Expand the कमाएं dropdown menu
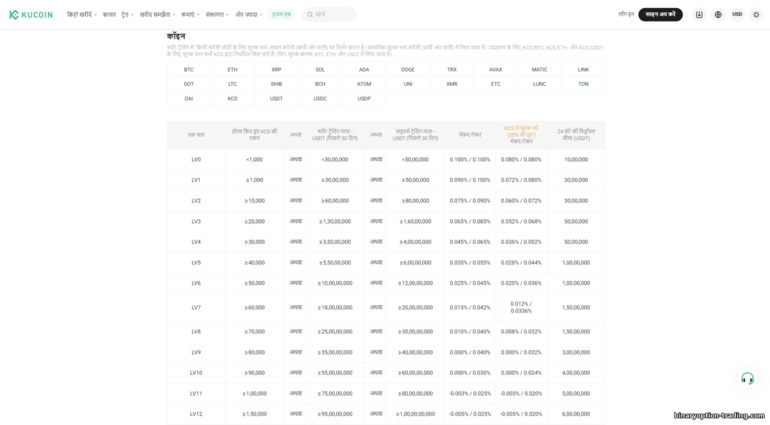The height and width of the screenshot is (425, 770). coord(190,15)
